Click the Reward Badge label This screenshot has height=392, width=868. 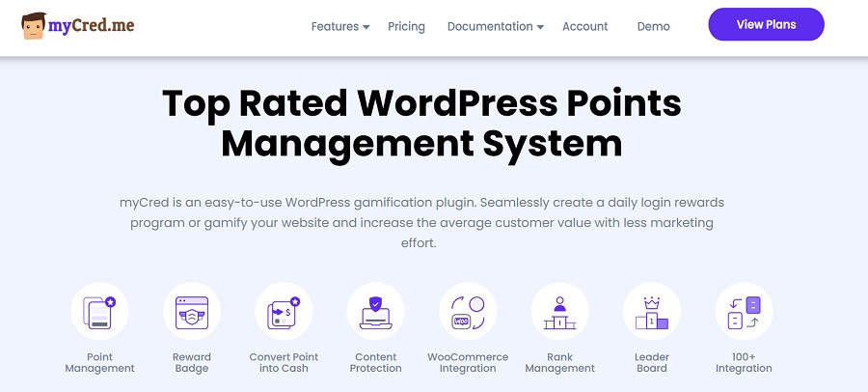[192, 363]
